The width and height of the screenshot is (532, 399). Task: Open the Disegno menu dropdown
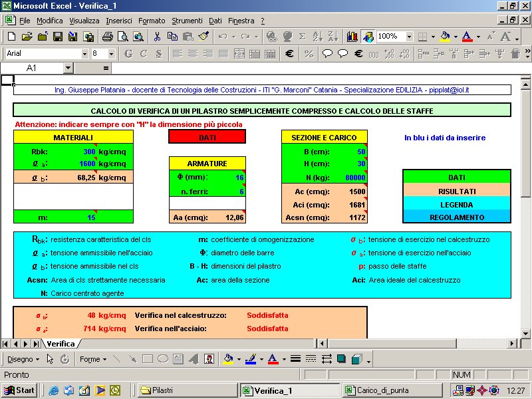[23, 359]
